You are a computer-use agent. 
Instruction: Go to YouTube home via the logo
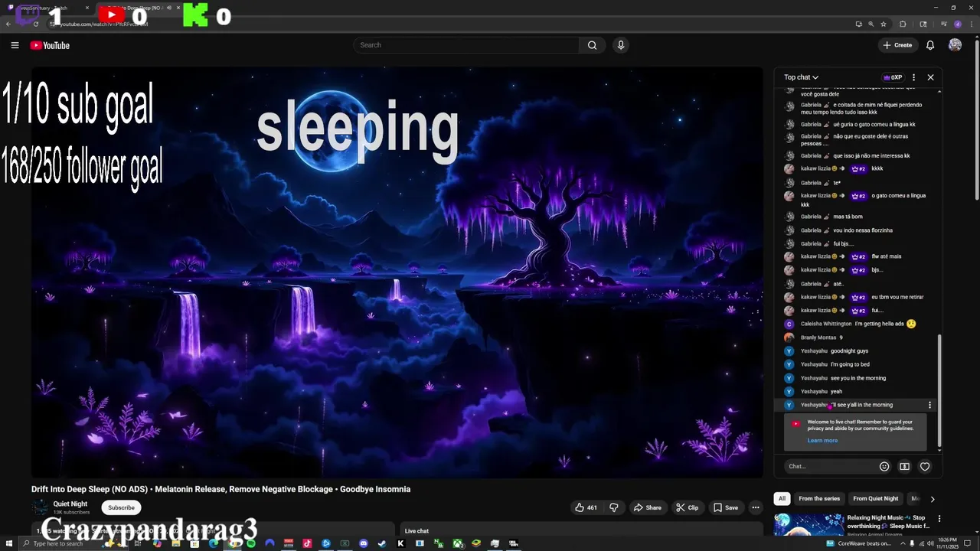click(x=50, y=45)
